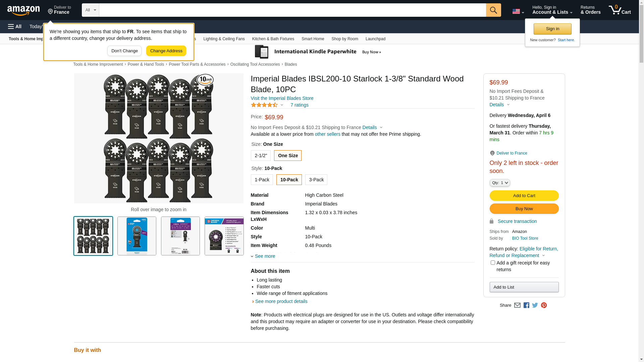Open the Amazon logo home link
Viewport: 644px width, 362px height.
pos(23,10)
